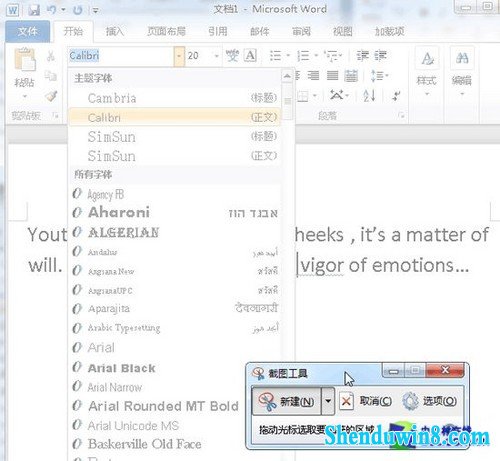Click the Save icon in quick access toolbar
Image resolution: width=500 pixels, height=461 pixels.
click(34, 10)
